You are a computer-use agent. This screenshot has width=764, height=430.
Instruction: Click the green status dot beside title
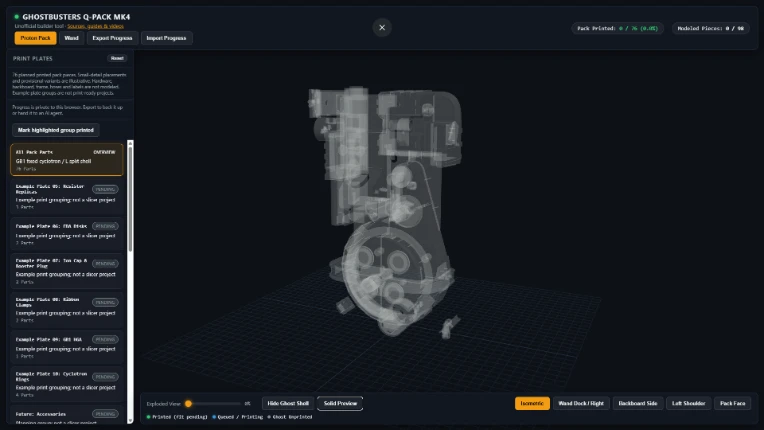(17, 17)
